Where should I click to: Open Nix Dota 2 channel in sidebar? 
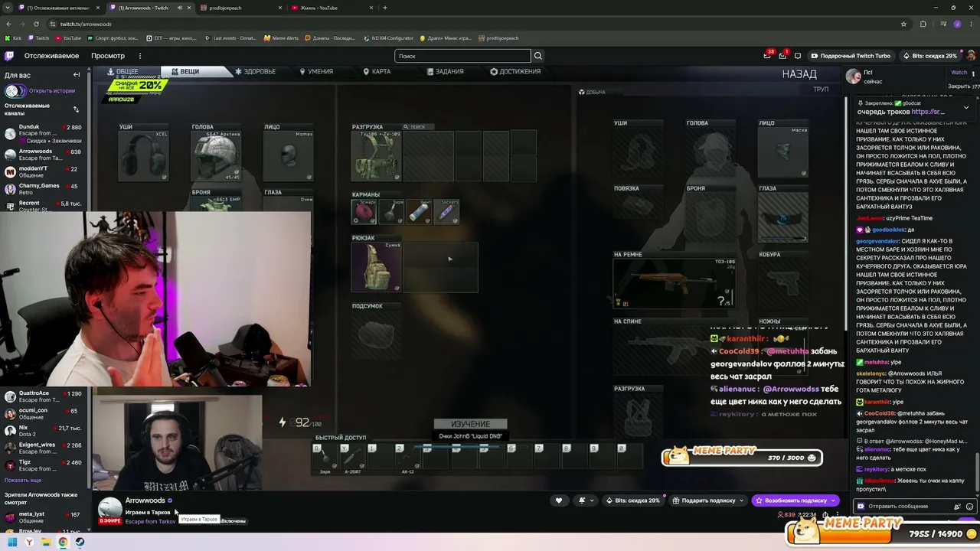[43, 431]
